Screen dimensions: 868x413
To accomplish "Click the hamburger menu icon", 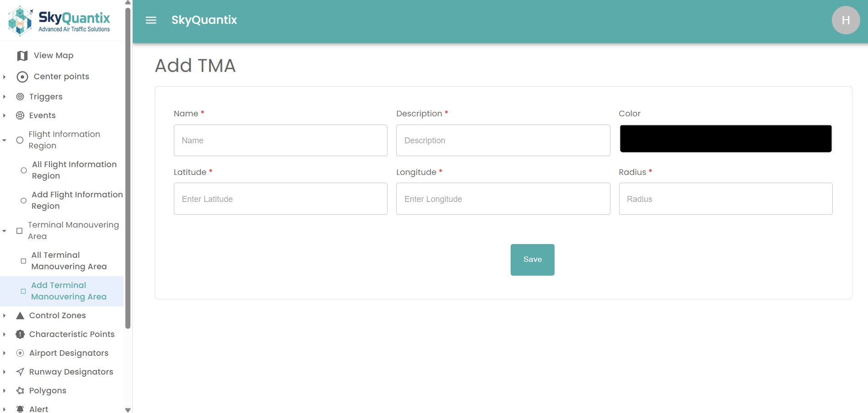I will [151, 20].
